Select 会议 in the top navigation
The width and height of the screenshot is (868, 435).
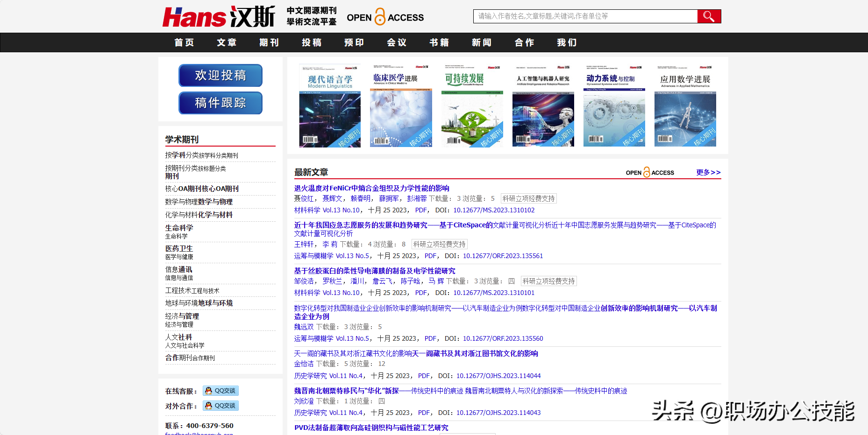pyautogui.click(x=397, y=42)
